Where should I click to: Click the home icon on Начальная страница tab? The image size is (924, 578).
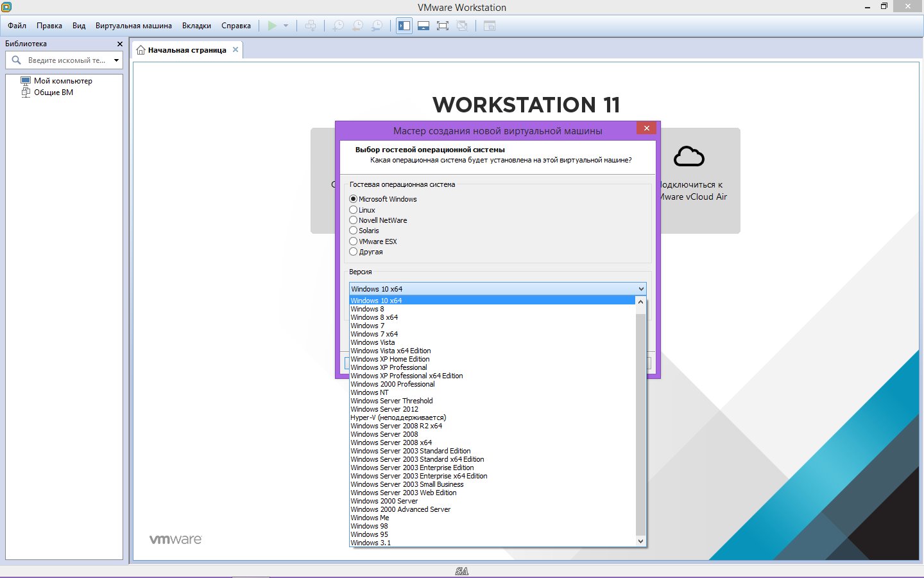141,50
